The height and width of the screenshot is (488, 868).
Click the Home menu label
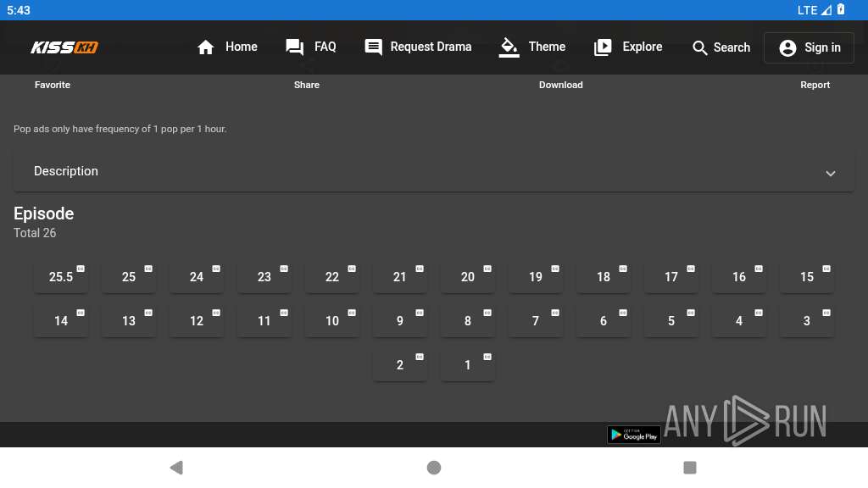[x=242, y=47]
